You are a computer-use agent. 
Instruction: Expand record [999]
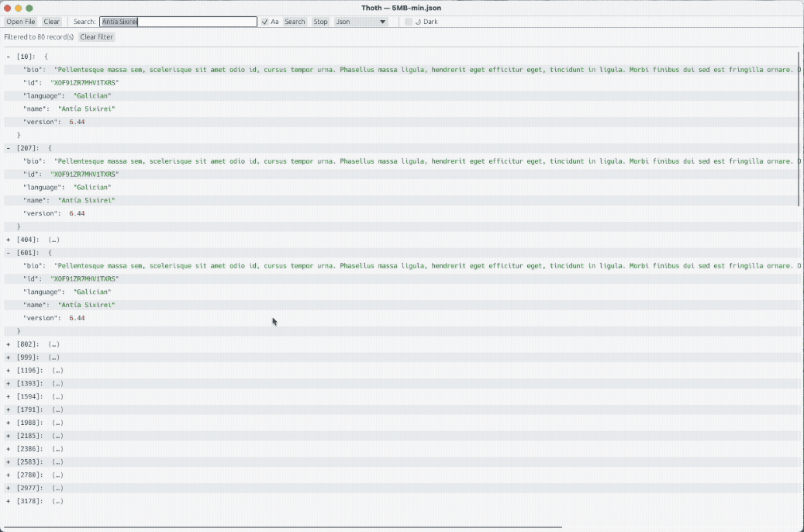pos(9,357)
